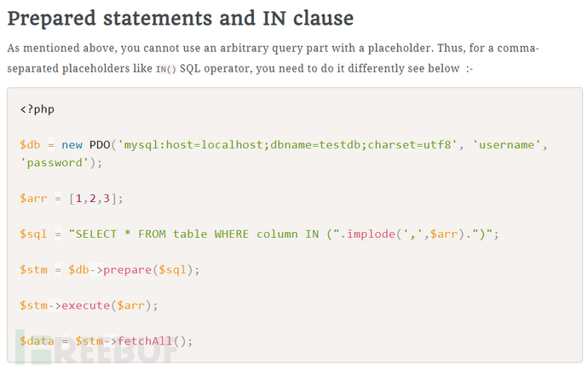Click the $data variable in the last line

(37, 341)
